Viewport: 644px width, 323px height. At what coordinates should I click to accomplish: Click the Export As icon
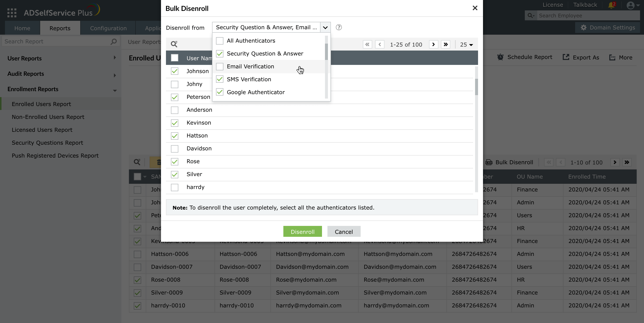566,57
